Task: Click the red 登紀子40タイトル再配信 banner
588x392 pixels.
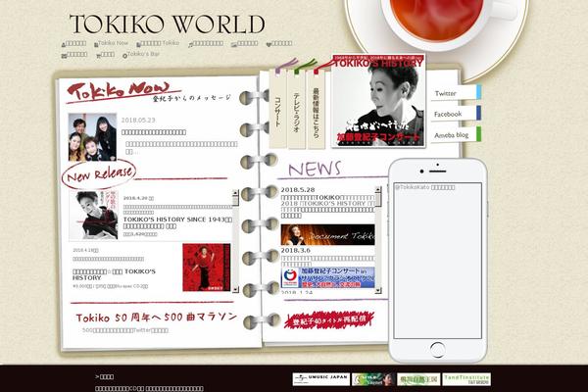Action: click(329, 320)
